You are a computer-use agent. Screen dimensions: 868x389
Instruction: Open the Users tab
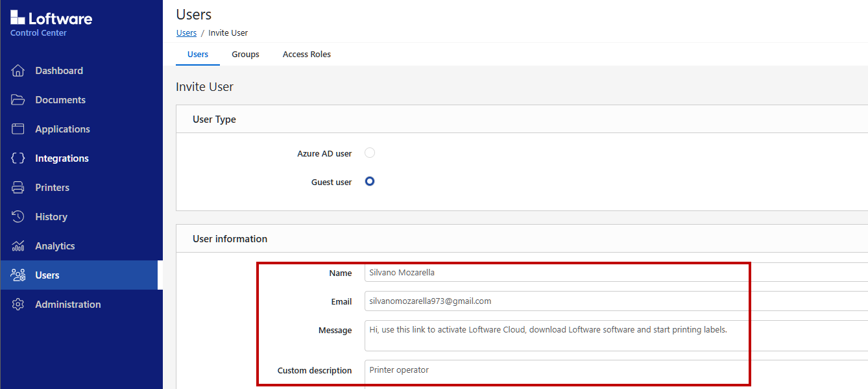coord(198,55)
